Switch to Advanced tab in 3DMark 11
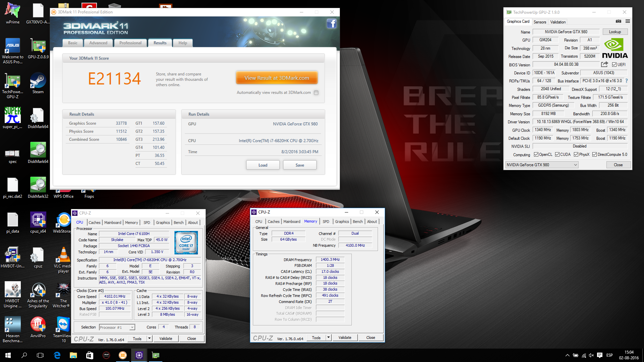 [x=98, y=43]
